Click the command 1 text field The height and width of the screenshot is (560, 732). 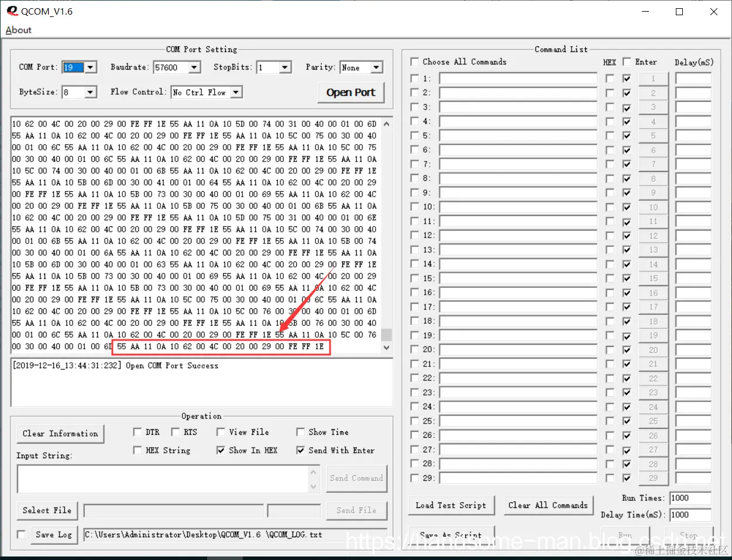[x=518, y=78]
